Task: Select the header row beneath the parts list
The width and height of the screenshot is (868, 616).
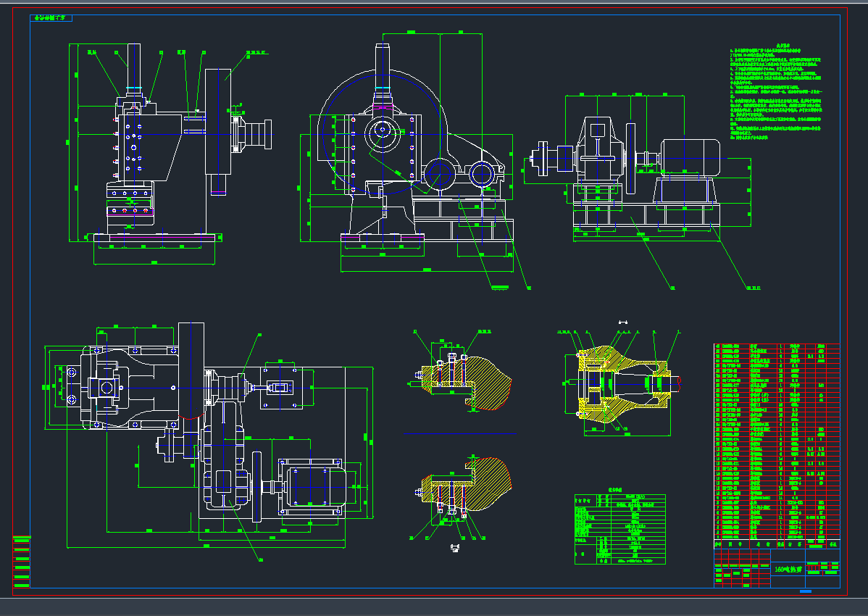Action: [x=776, y=544]
